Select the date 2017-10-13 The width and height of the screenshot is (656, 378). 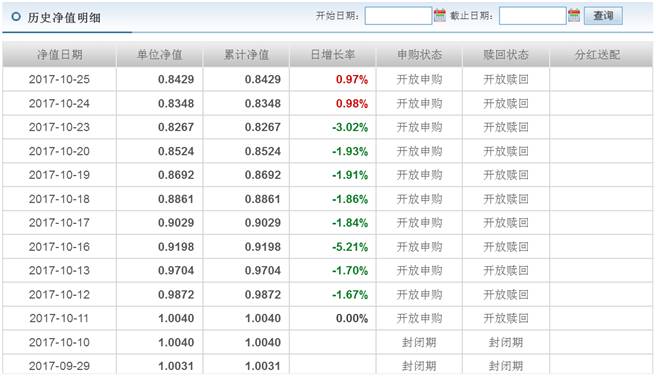coord(59,271)
